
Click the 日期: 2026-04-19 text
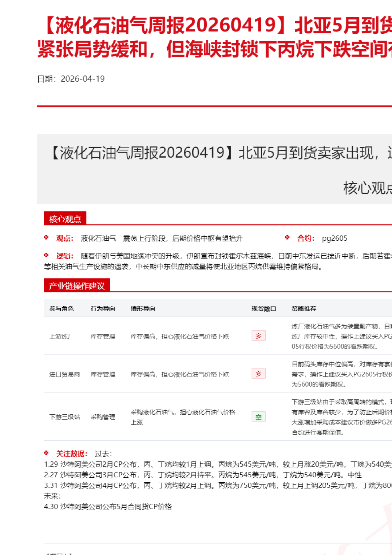pyautogui.click(x=71, y=79)
